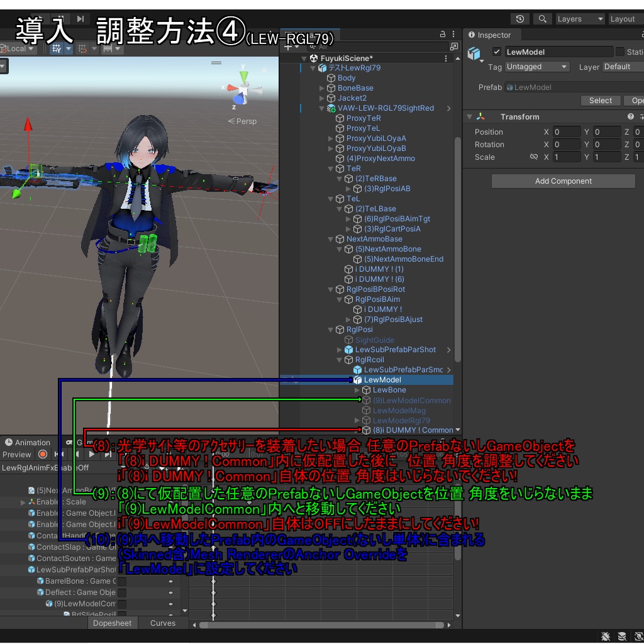This screenshot has height=644, width=644.
Task: Open the Hierarchy plus create dropdown
Action: tap(292, 47)
